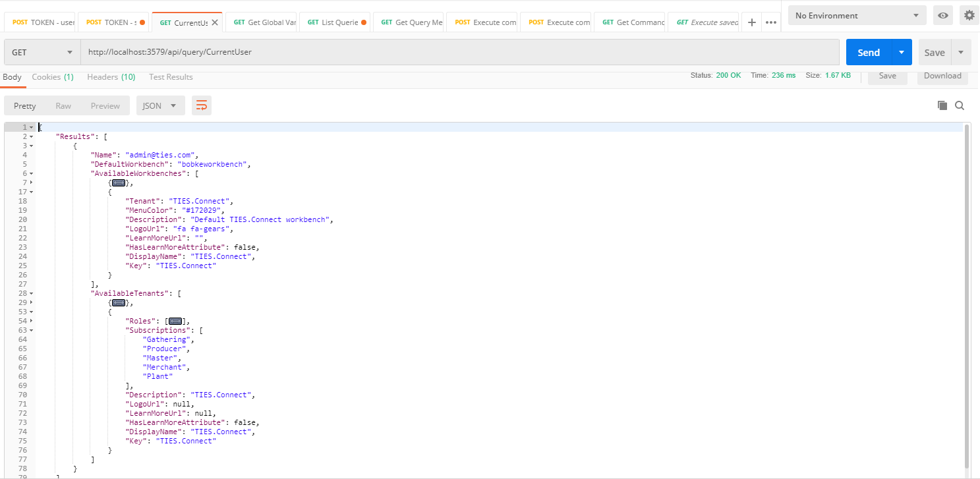Close the CurrentUser request tab

(215, 22)
